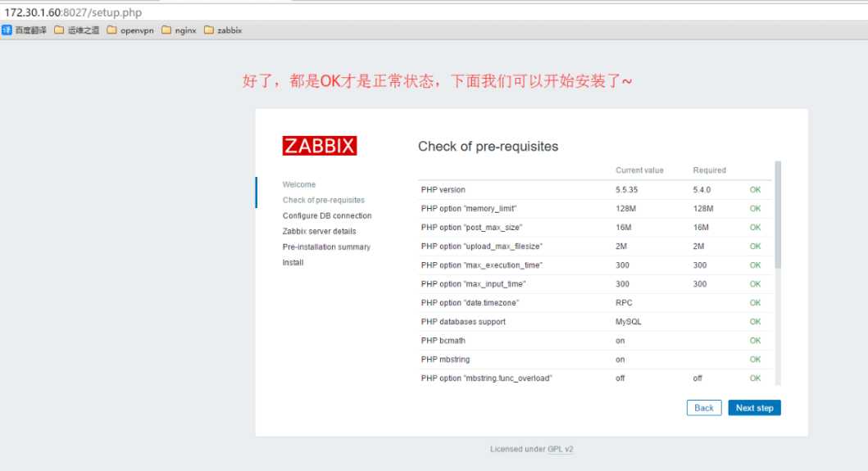This screenshot has width=868, height=471.
Task: Click the PRC timezone value
Action: click(x=624, y=302)
